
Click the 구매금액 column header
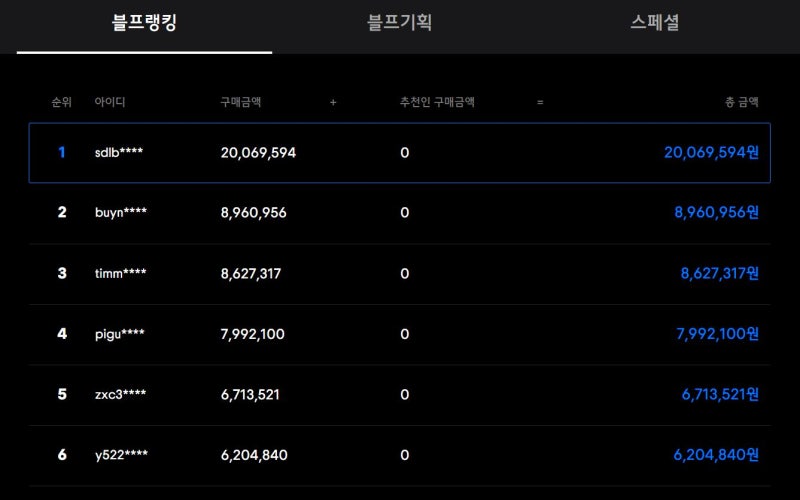(241, 102)
